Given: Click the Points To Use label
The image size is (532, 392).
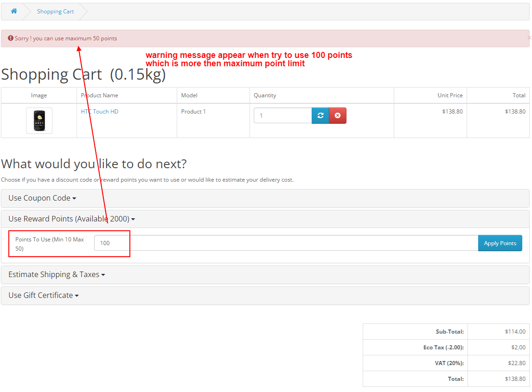Looking at the screenshot, I should 49,243.
